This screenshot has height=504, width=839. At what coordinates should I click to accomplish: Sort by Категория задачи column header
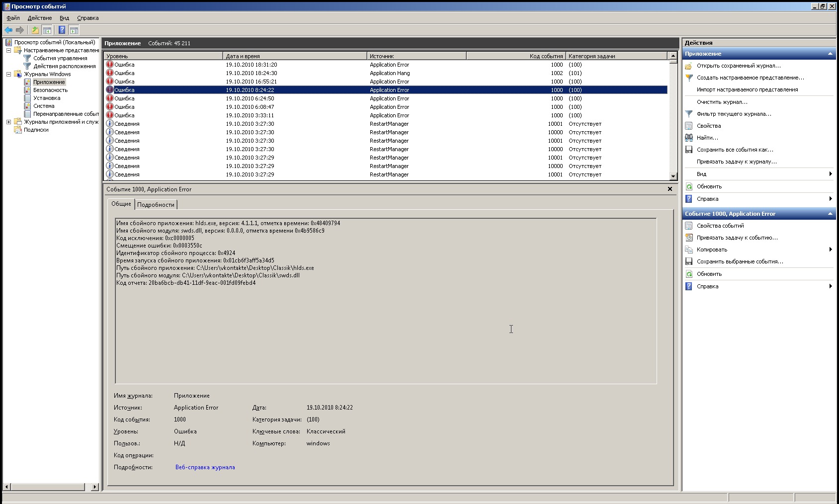tap(617, 56)
